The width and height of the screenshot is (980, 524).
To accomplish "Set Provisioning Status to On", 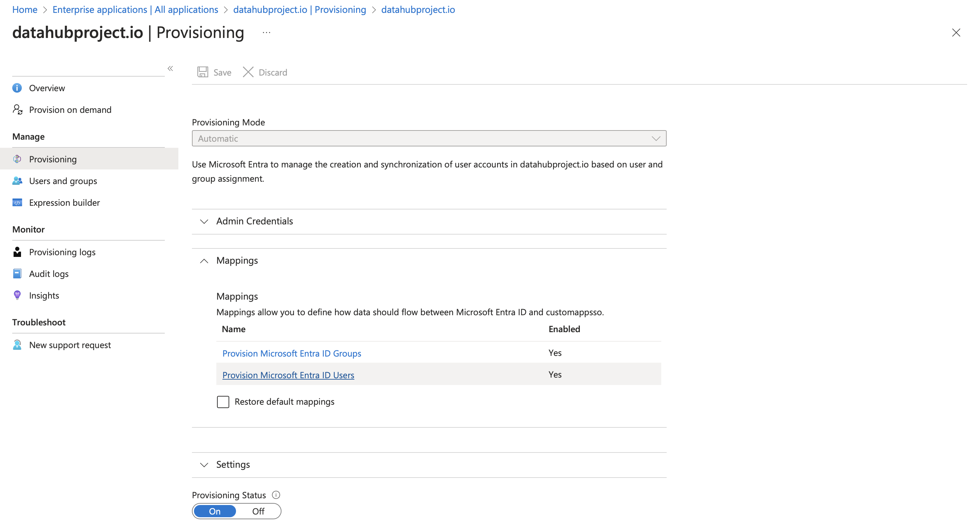I will [x=215, y=511].
